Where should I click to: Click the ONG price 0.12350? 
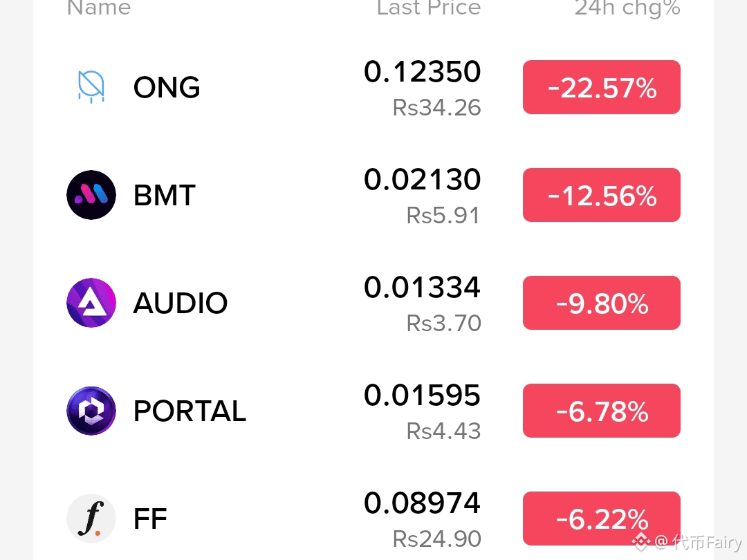(422, 71)
